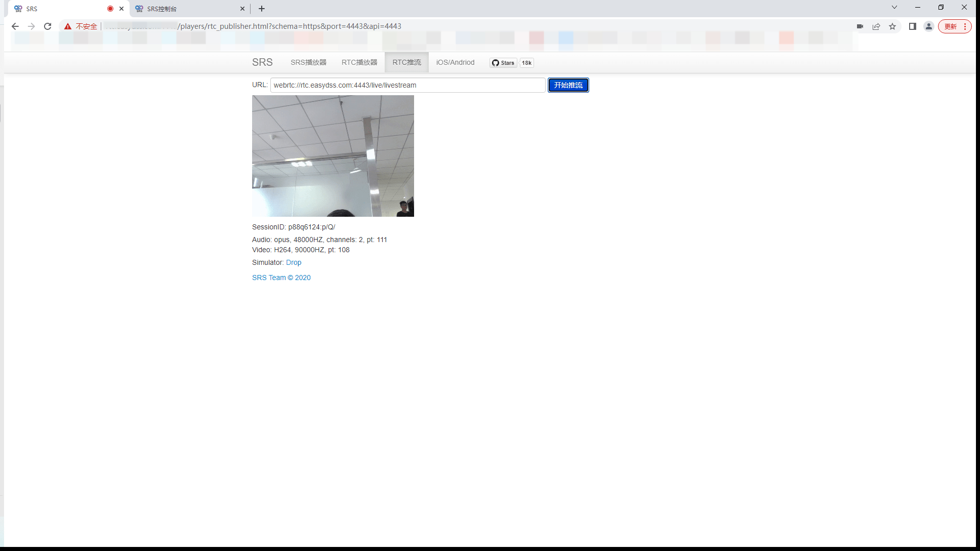The width and height of the screenshot is (980, 551).
Task: Select the RTC播放器 tab
Action: [359, 62]
